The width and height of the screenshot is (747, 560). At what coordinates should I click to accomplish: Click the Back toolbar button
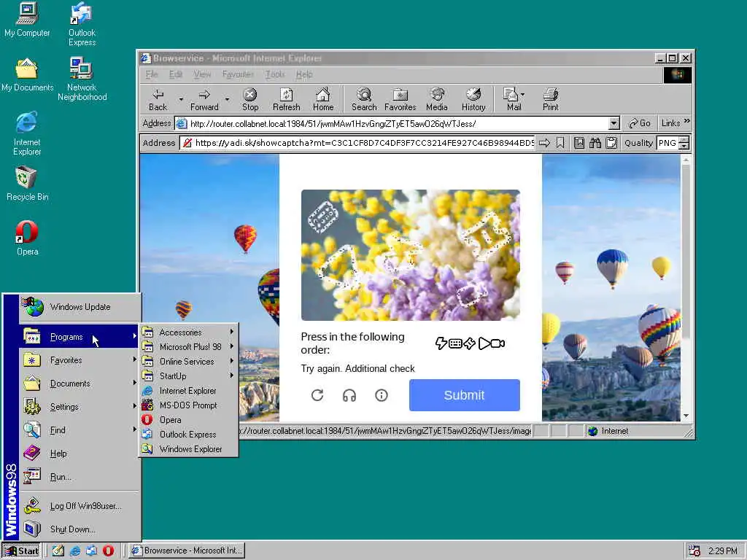point(158,100)
